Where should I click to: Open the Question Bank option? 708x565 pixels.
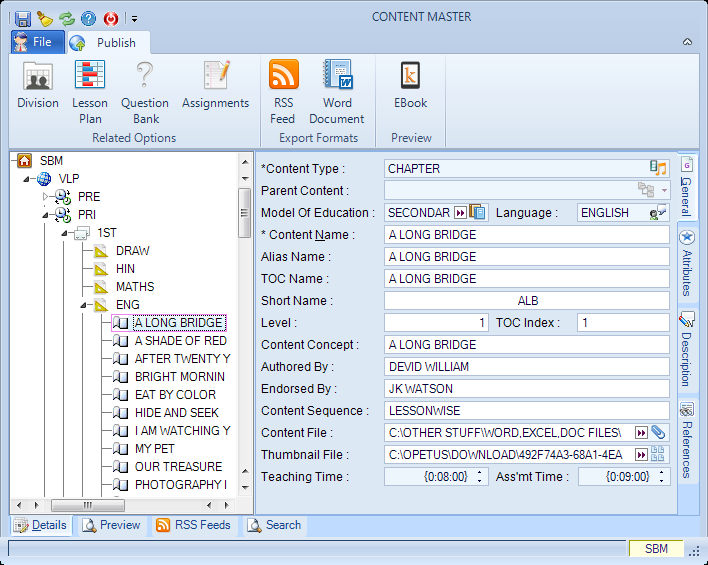coord(145,93)
